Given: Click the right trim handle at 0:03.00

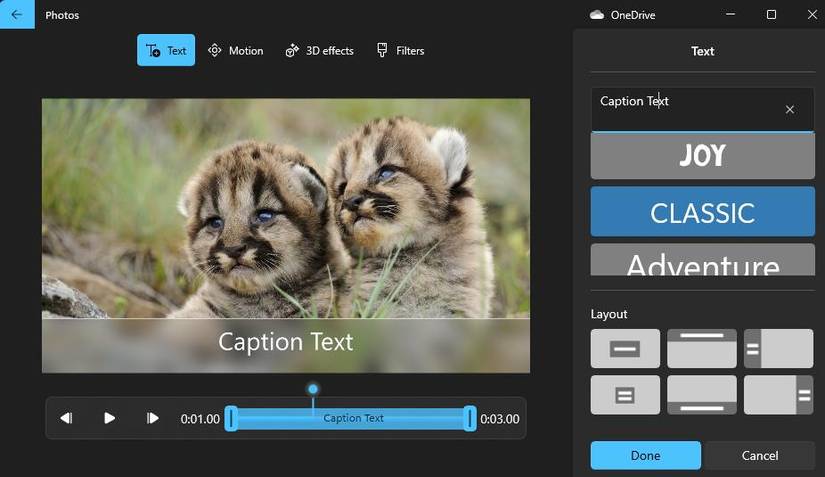Looking at the screenshot, I should (470, 419).
